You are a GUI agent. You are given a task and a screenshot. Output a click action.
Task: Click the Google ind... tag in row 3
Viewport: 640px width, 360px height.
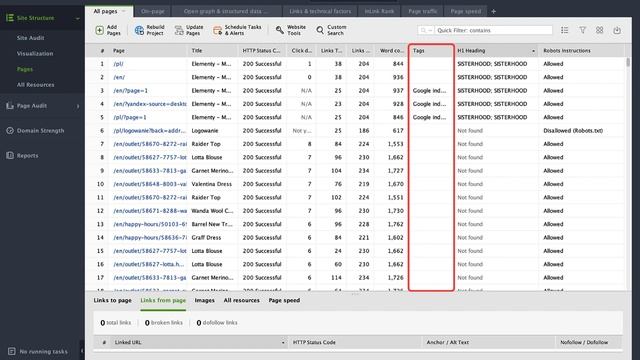[x=429, y=91]
